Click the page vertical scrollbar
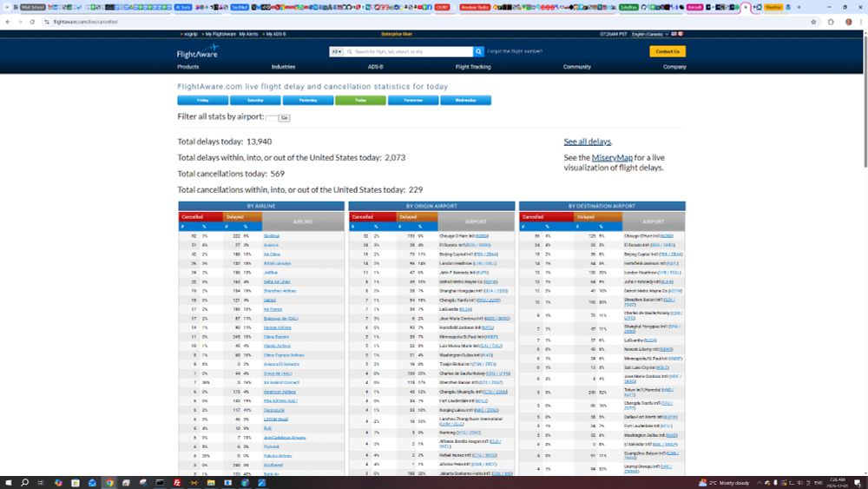868x489 pixels. tap(865, 100)
